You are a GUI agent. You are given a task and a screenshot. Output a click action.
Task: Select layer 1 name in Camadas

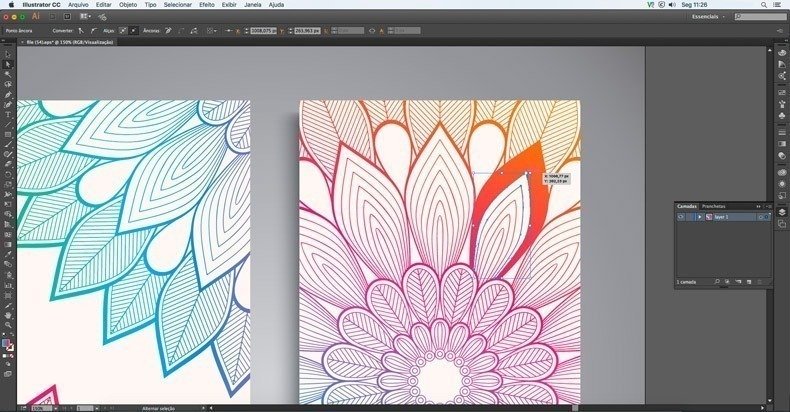point(720,216)
